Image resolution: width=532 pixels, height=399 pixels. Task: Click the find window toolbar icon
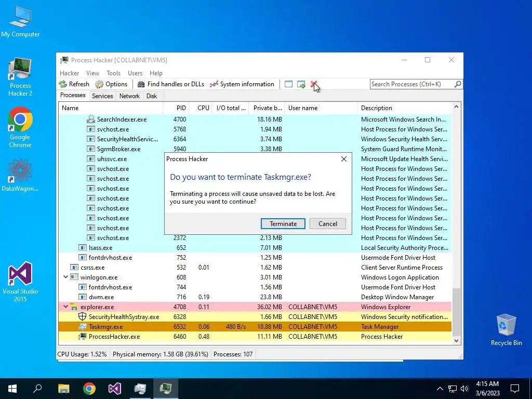tap(288, 84)
